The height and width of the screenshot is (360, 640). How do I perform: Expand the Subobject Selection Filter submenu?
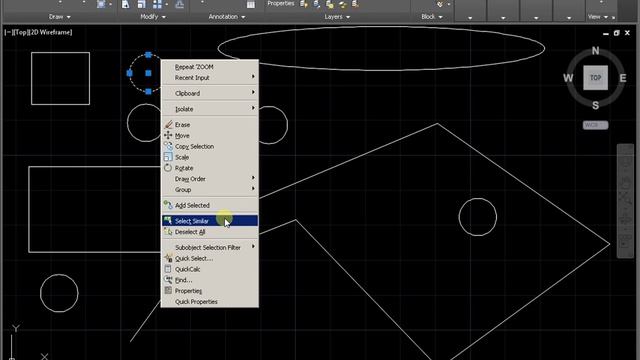coord(210,247)
